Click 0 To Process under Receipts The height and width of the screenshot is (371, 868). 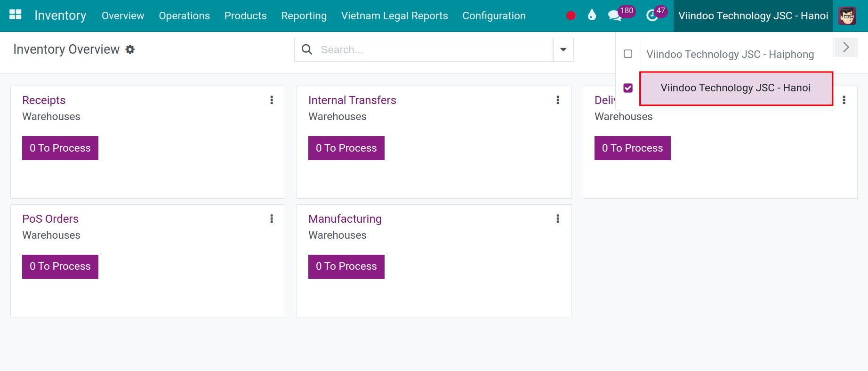point(60,148)
